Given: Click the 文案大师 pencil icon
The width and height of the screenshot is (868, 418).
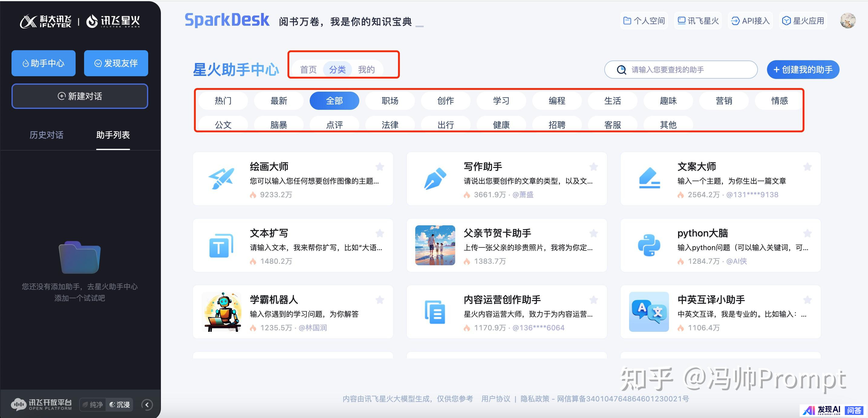Looking at the screenshot, I should [x=649, y=178].
